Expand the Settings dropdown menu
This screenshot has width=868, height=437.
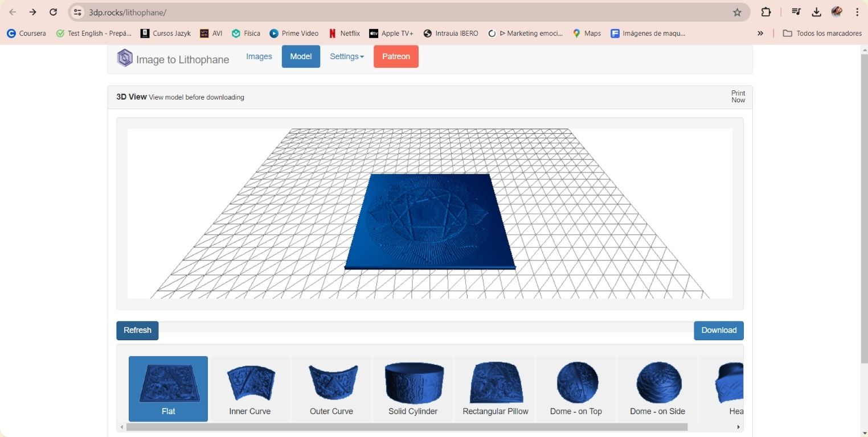coord(347,56)
